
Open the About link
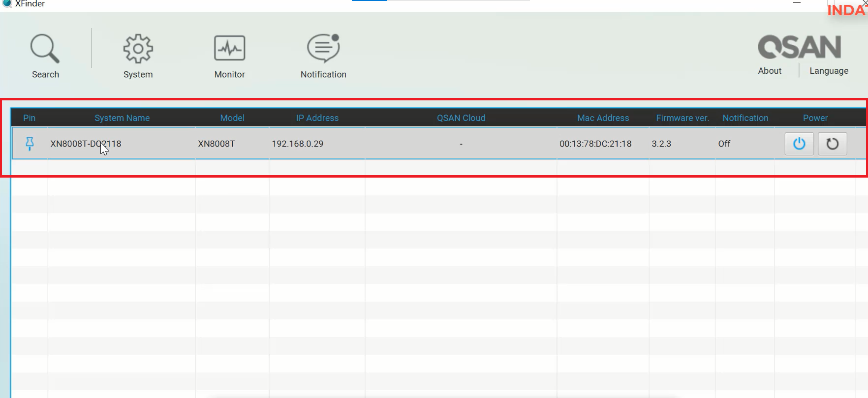(770, 71)
